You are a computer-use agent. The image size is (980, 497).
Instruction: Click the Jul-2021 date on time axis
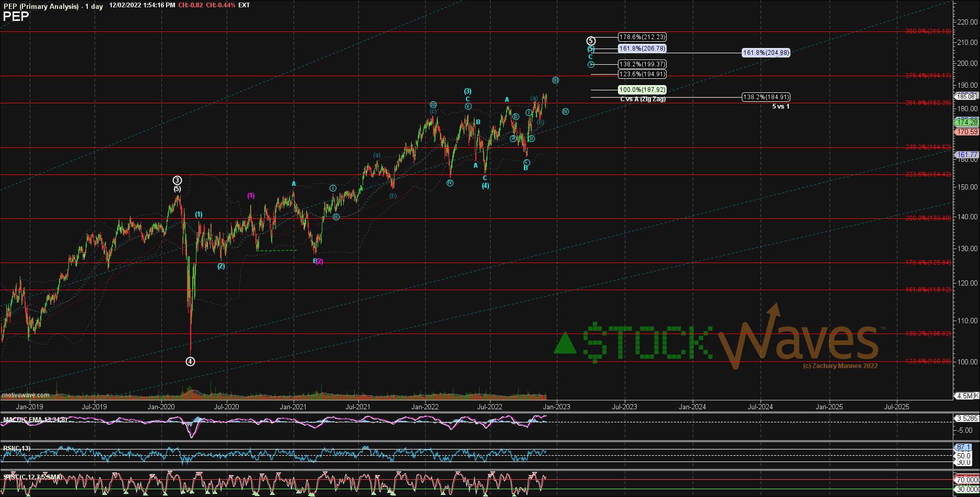358,407
